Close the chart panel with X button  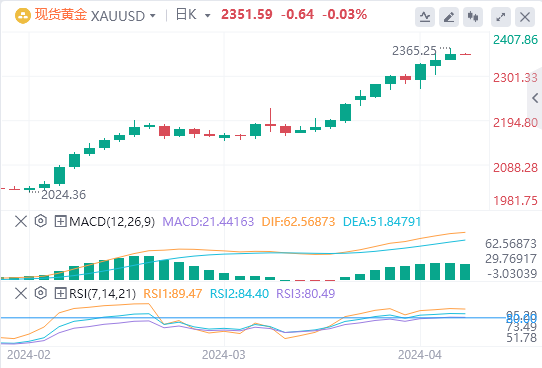(525, 17)
